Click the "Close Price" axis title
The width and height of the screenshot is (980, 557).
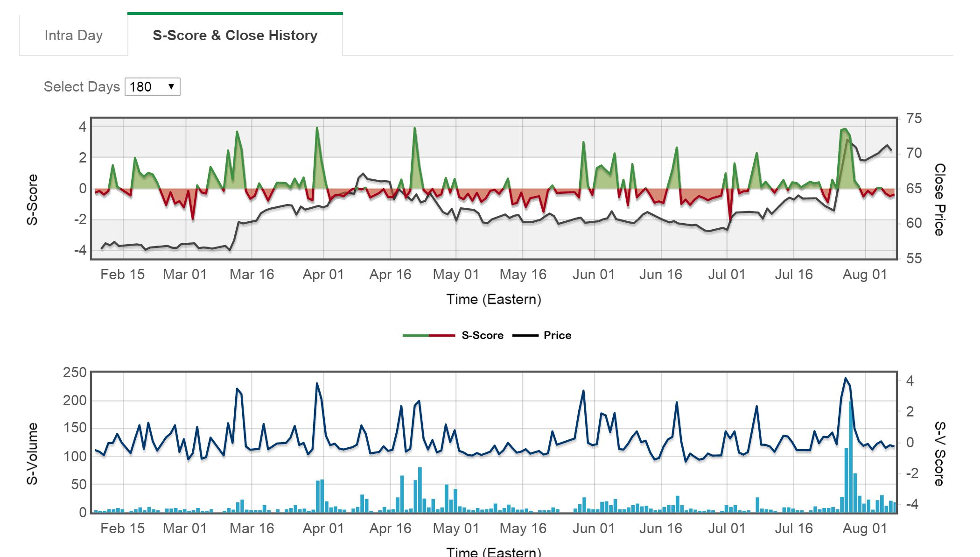940,199
